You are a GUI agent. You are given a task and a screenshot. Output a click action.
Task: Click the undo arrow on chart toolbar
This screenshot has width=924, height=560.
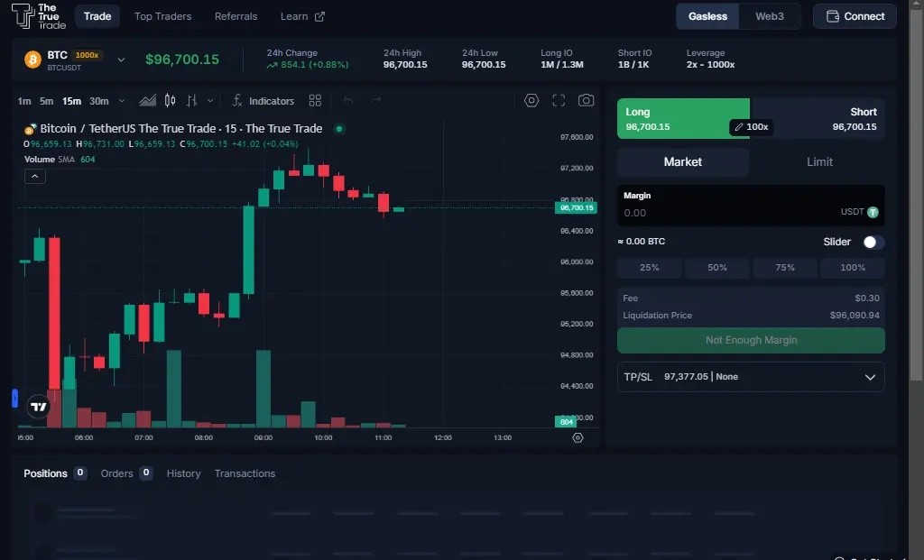(x=348, y=101)
